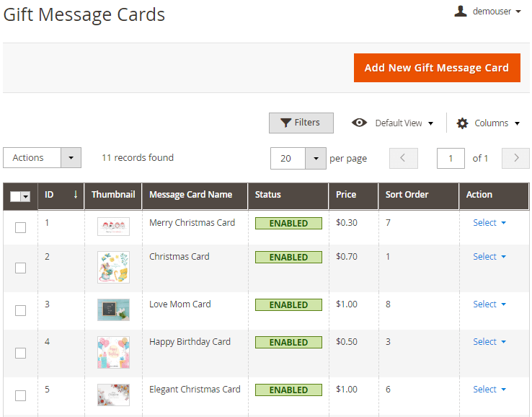The height and width of the screenshot is (417, 532).
Task: Click the Gift Message Cards page title
Action: pyautogui.click(x=84, y=14)
